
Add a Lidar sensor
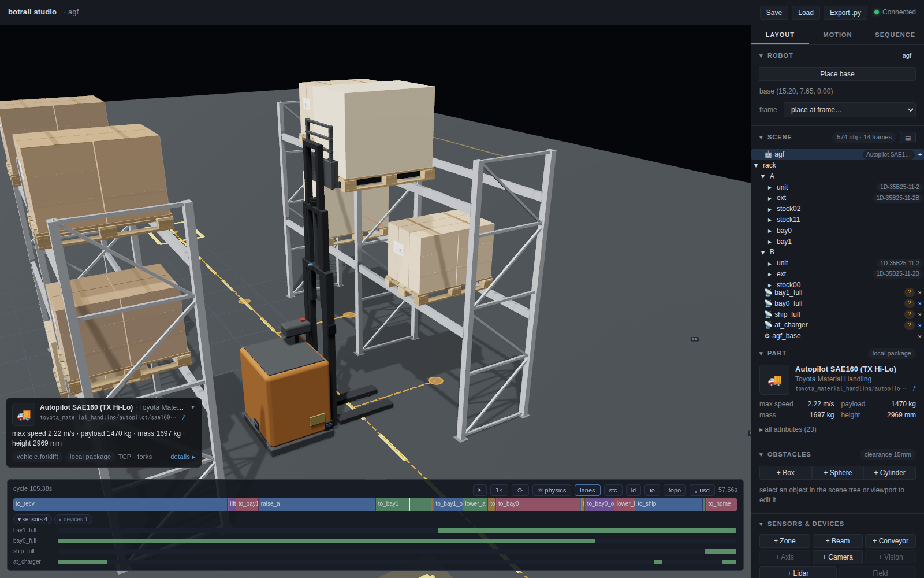(798, 573)
